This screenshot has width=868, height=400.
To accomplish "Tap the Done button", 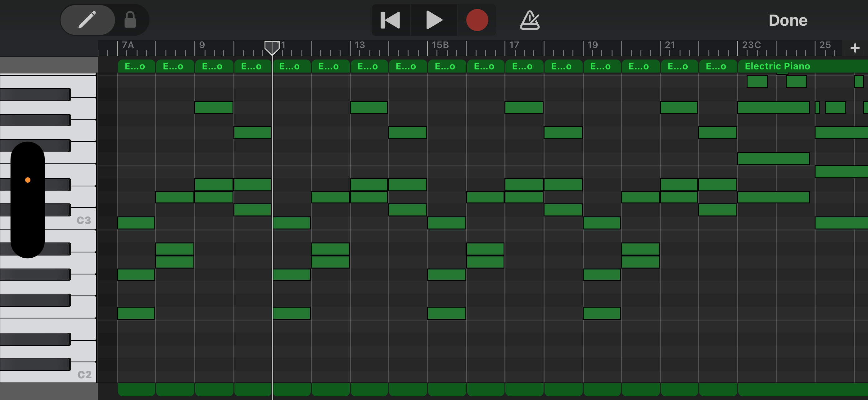I will [788, 20].
